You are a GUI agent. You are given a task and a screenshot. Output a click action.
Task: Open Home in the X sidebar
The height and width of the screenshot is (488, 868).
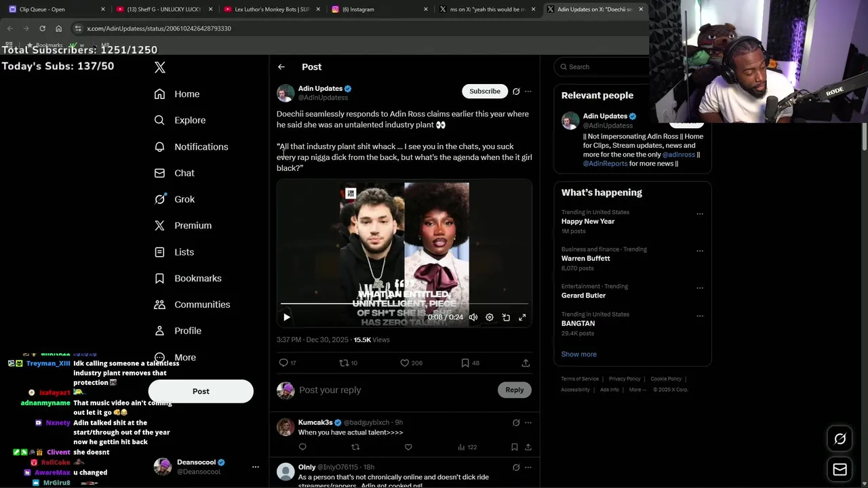coord(177,94)
